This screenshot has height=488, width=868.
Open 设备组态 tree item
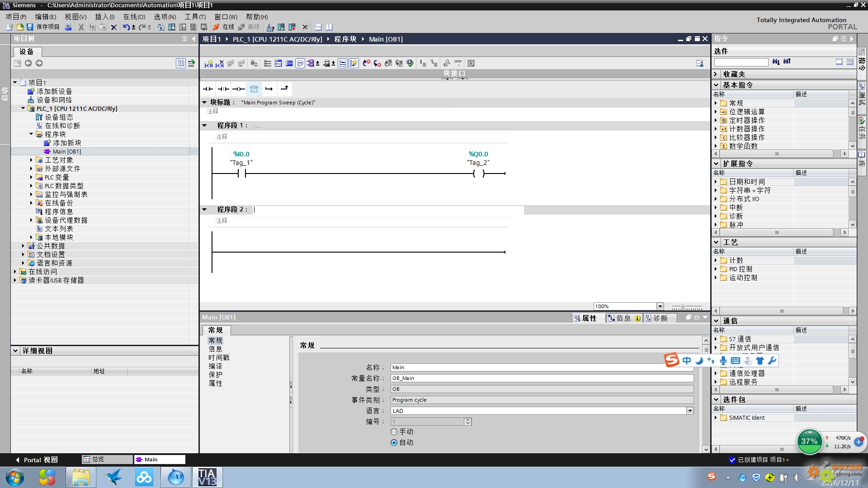(59, 117)
